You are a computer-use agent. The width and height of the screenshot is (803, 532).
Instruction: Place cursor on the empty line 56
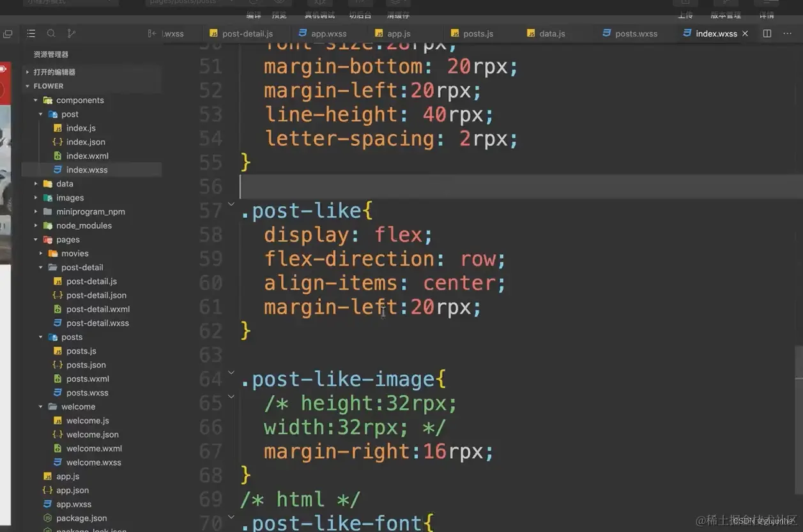click(x=521, y=186)
